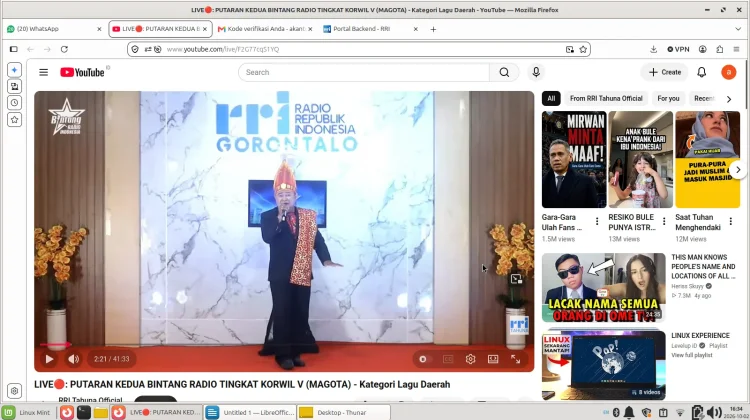
Task: Close the WhatsApp tab
Action: (99, 29)
